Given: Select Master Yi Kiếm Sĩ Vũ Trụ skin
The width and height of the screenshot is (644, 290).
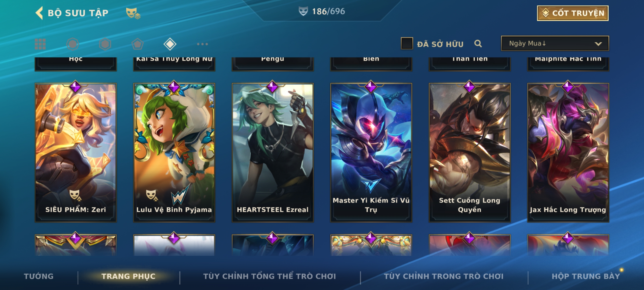Looking at the screenshot, I should tap(371, 153).
